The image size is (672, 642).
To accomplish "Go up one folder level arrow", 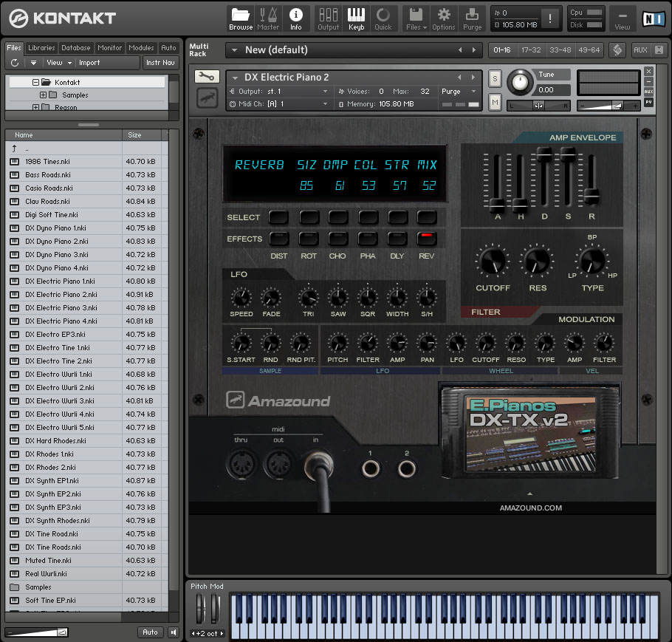I will tap(14, 148).
